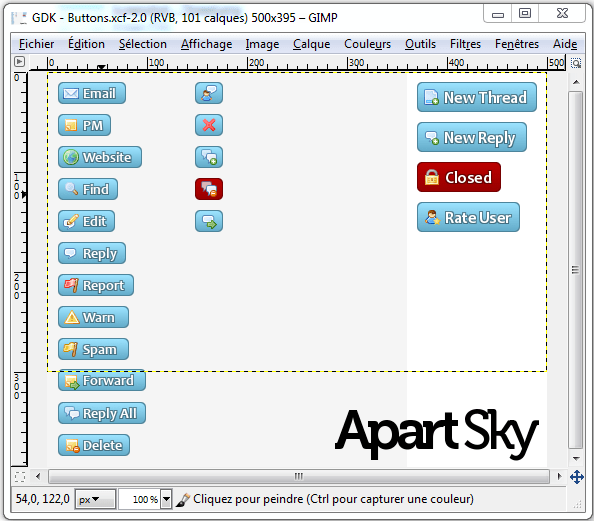Click the horizontal scrollbar thumb
Screen dimensions: 594x521
click(299, 476)
